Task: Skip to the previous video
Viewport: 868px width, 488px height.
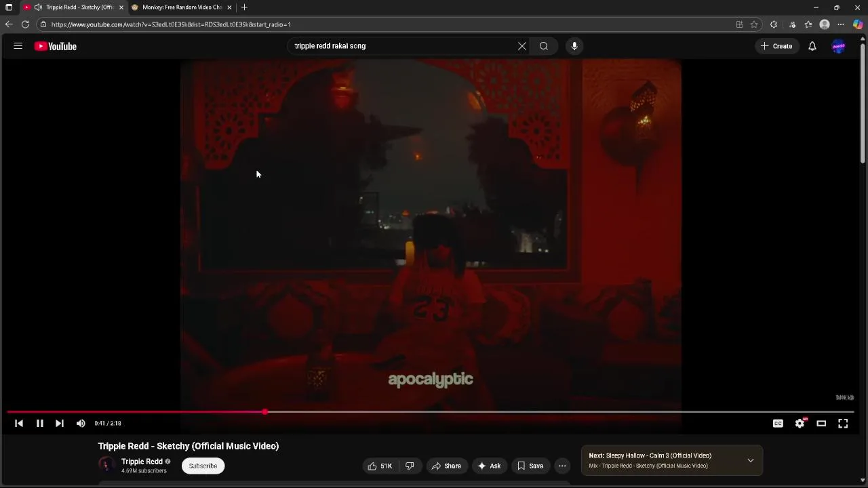Action: tap(19, 423)
